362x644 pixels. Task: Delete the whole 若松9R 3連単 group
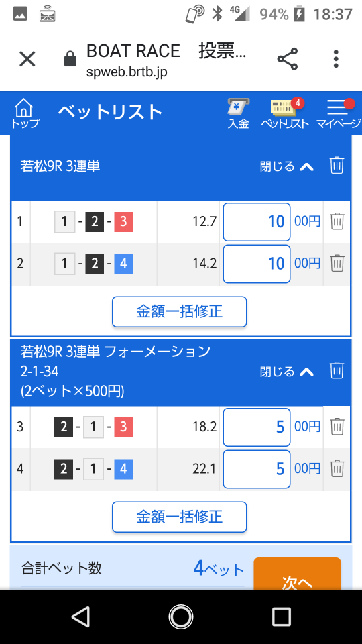pos(337,166)
